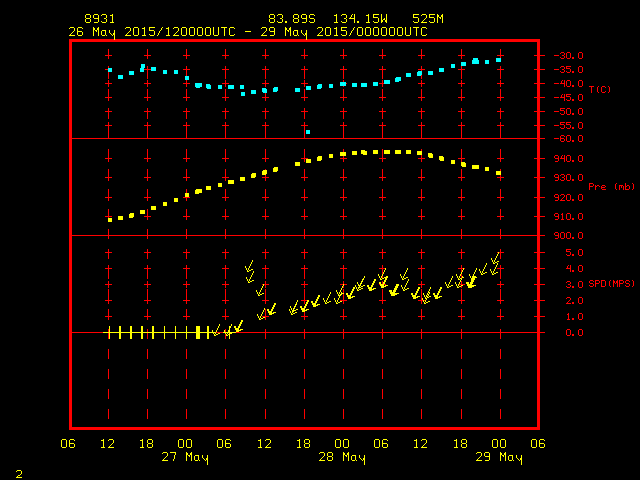Click start time "26 May 2015/120000UTC"
The width and height of the screenshot is (640, 480).
click(x=152, y=32)
